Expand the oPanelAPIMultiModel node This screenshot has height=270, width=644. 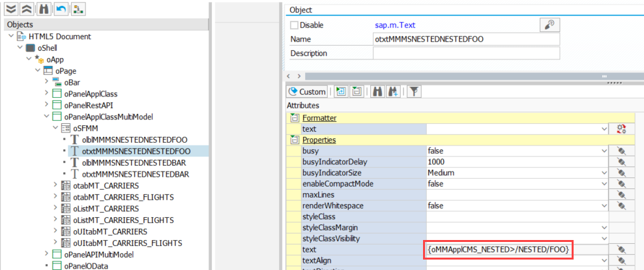46,254
